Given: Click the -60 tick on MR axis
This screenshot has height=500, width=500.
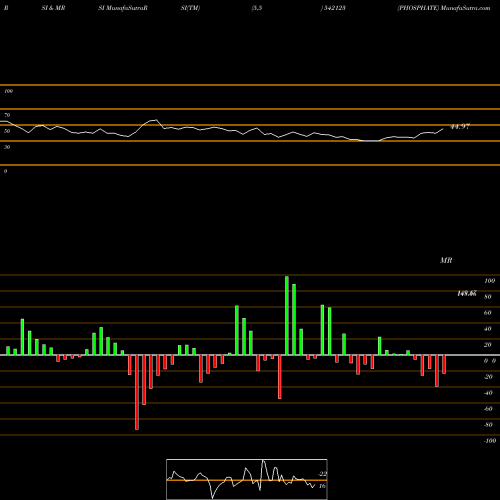Looking at the screenshot, I should pyautogui.click(x=488, y=409).
